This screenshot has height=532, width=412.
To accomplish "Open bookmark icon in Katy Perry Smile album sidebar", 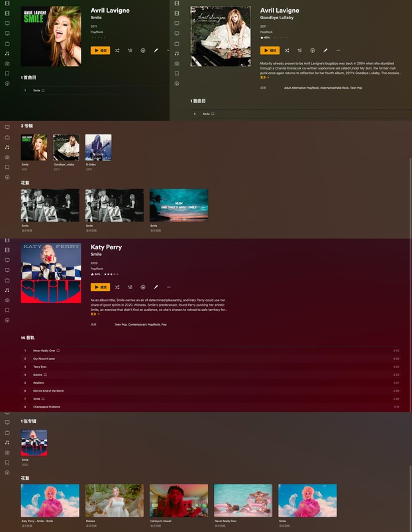I will coord(7,310).
